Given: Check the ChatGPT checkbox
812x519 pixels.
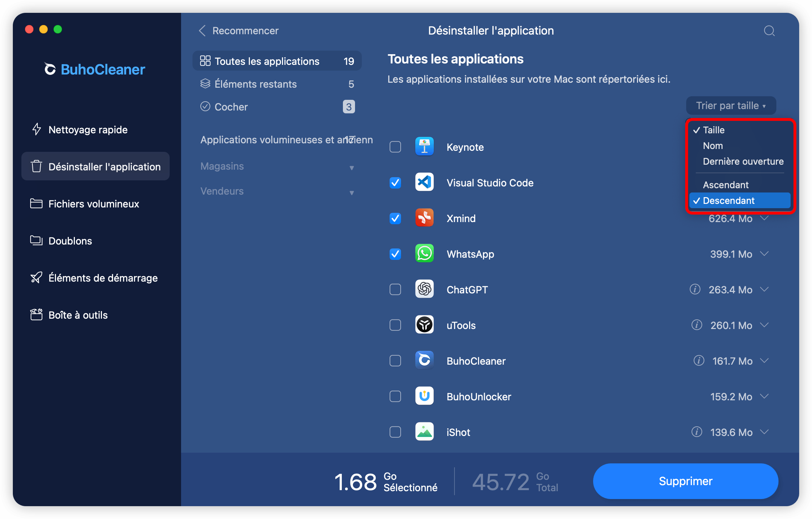Looking at the screenshot, I should 395,289.
